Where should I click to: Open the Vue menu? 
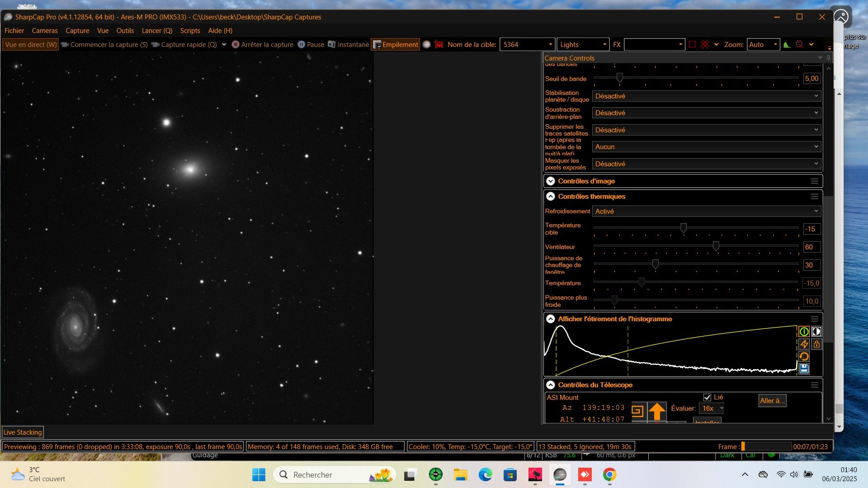coord(103,31)
